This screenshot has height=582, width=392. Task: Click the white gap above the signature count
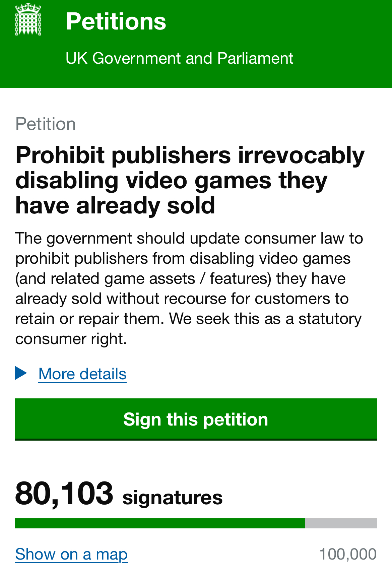tap(196, 459)
